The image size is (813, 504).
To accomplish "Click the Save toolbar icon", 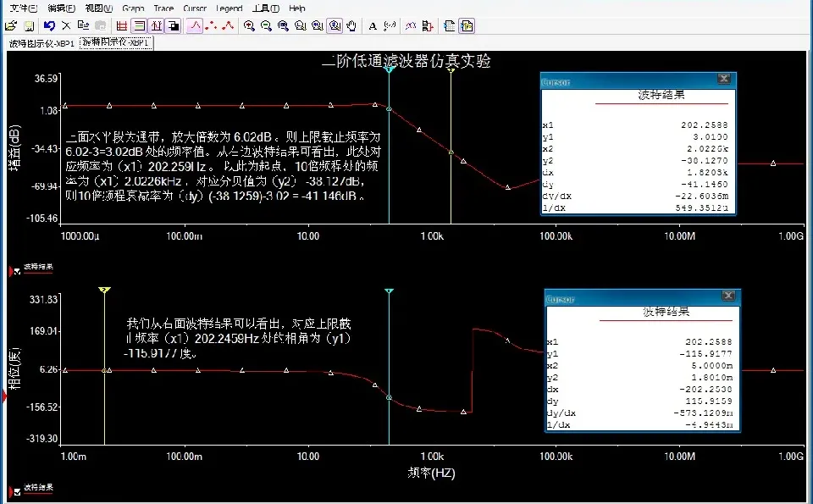I will click(29, 25).
